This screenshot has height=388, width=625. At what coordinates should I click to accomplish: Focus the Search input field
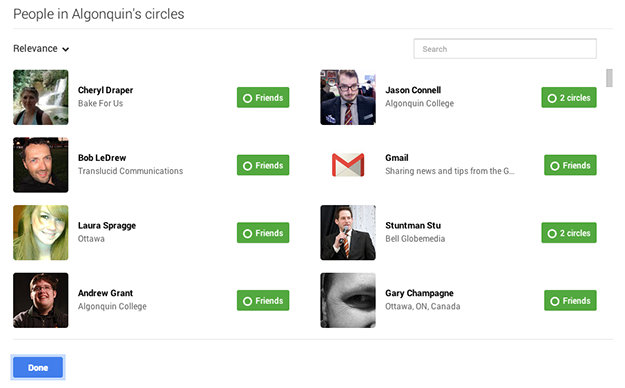505,49
